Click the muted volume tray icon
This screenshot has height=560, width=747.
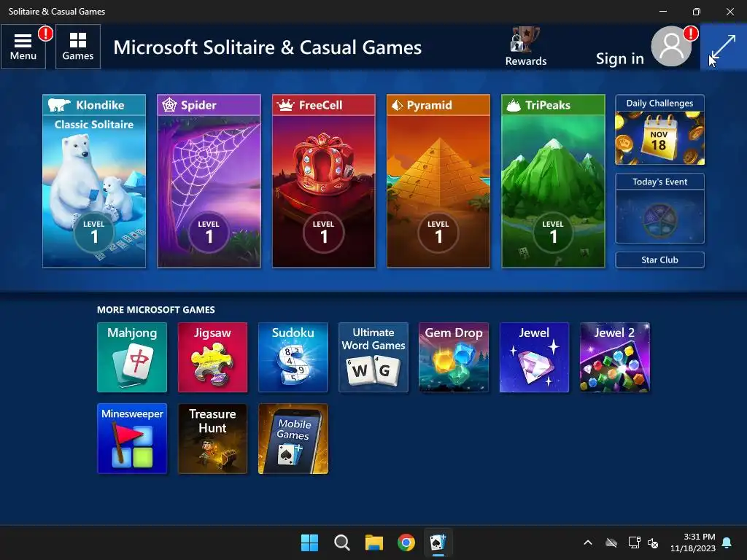(x=653, y=542)
